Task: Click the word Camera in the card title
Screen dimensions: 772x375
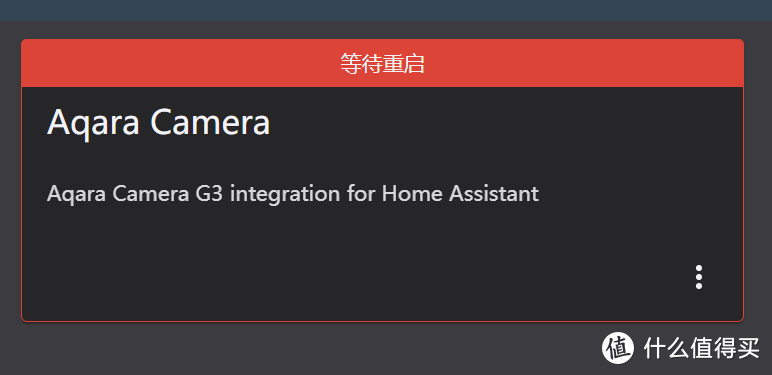Action: click(x=210, y=122)
